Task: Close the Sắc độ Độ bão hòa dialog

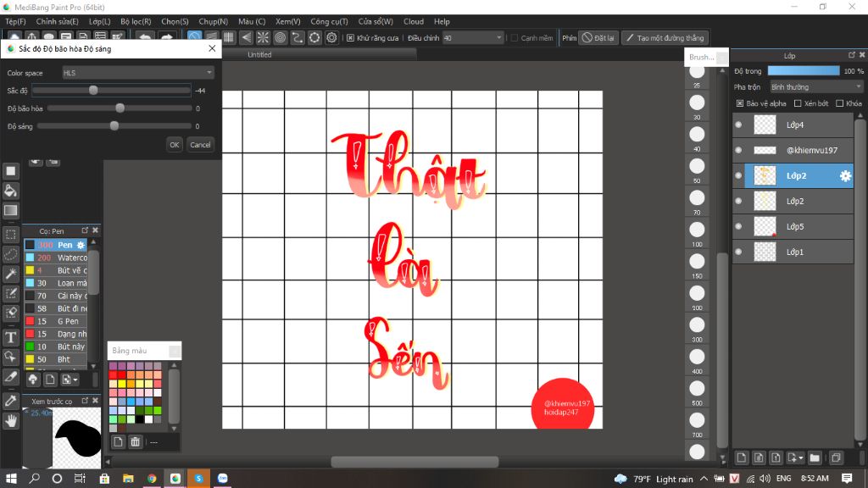Action: click(212, 48)
